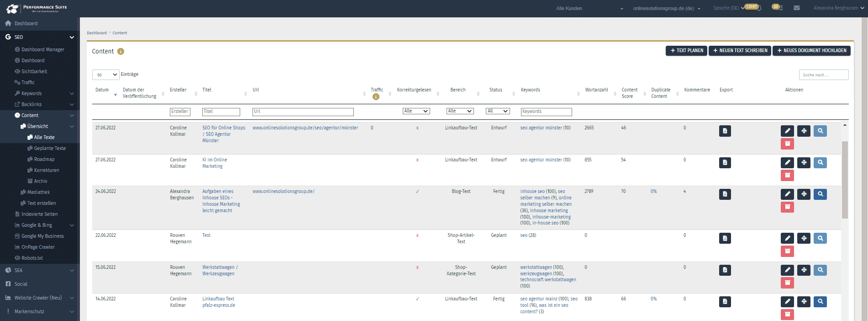Edit the KI im Online Marketing text
Viewport: 868px width, 321px height.
(x=788, y=163)
